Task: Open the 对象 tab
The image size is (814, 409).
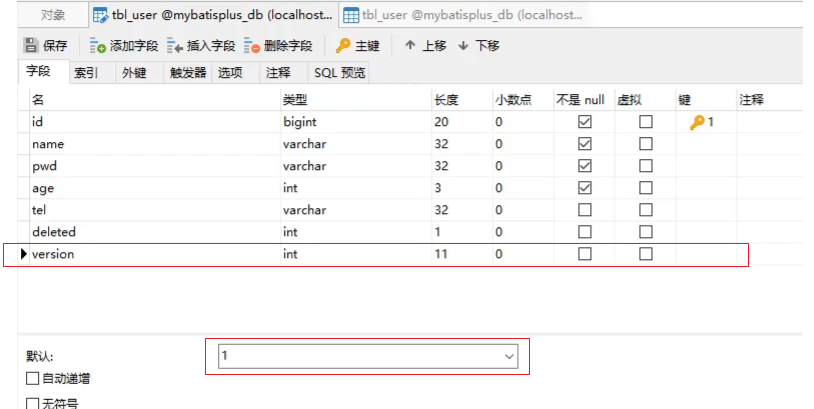Action: 53,15
